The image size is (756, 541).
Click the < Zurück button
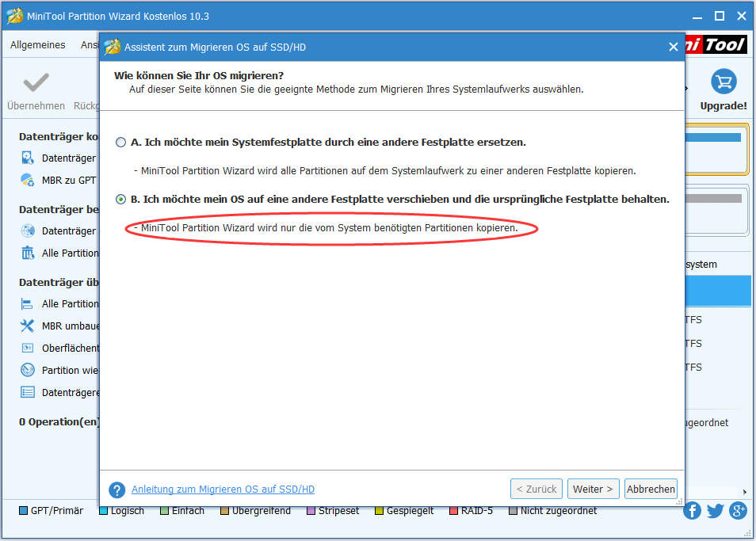pos(536,489)
